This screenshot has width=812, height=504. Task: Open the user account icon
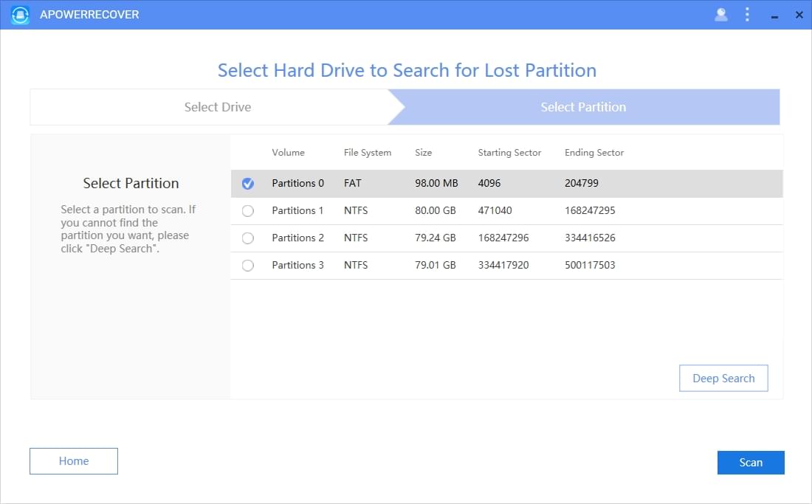[x=721, y=14]
